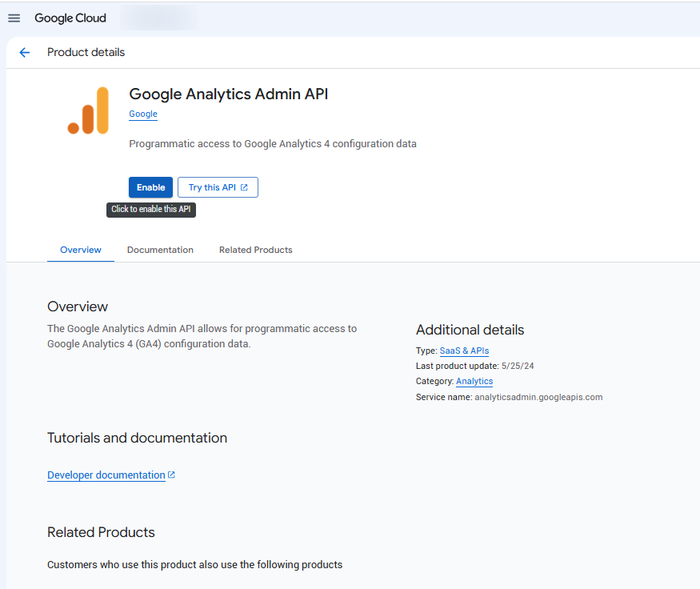The height and width of the screenshot is (589, 700).
Task: Open the SaaS & APIs type link
Action: (x=464, y=351)
